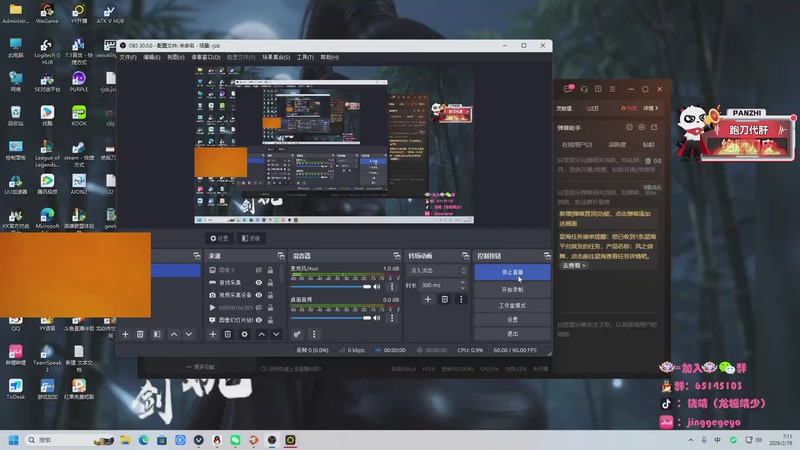The width and height of the screenshot is (800, 450).
Task: Open the transition type dropdown 淡入淡出
Action: [x=438, y=270]
